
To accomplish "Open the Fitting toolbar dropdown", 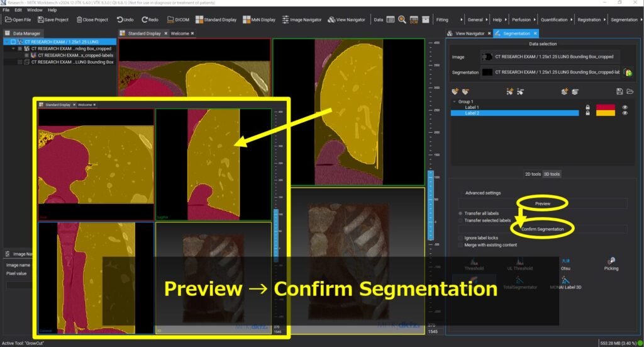I will coord(449,20).
